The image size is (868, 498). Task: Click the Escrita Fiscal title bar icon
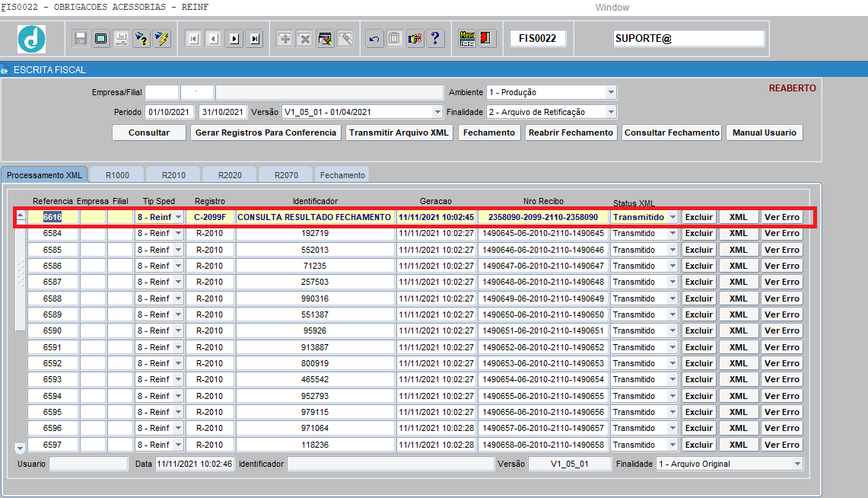5,70
